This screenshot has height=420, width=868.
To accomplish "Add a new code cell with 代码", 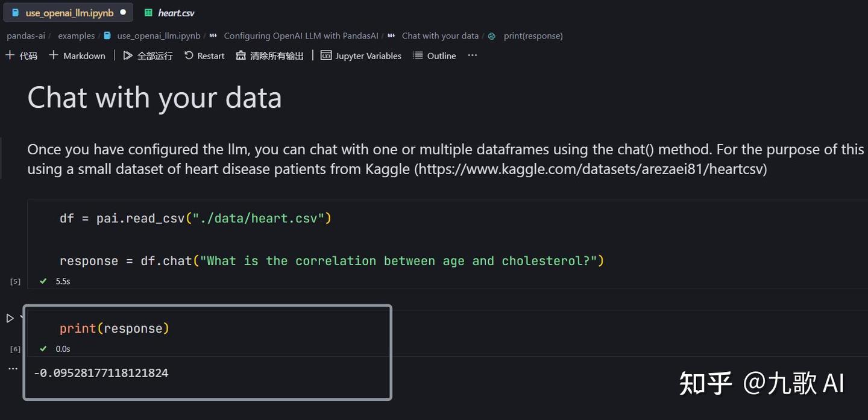I will (22, 55).
